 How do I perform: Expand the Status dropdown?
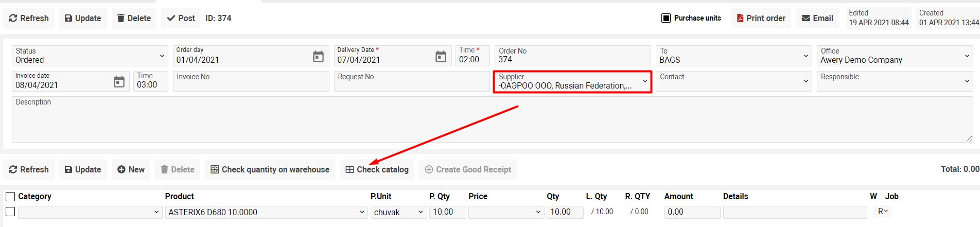[x=162, y=56]
